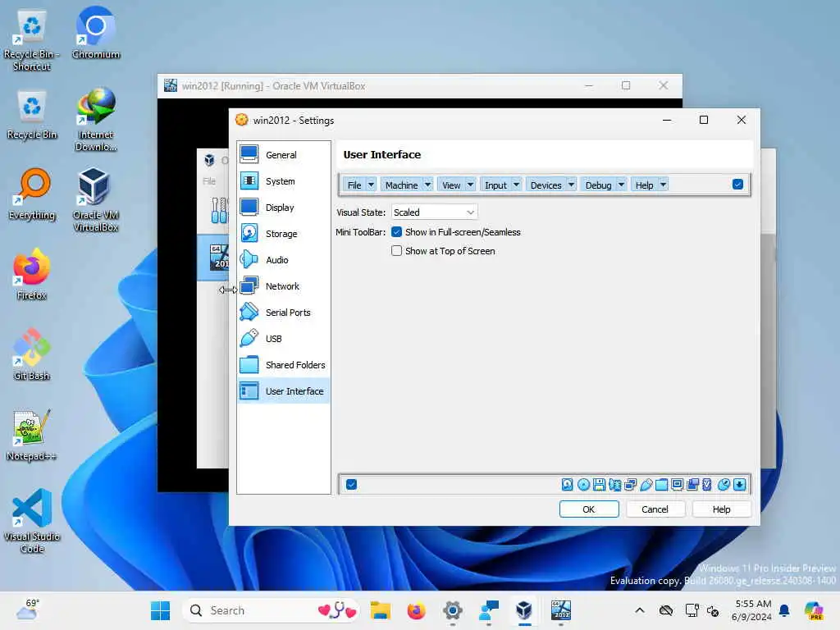Open the Audio settings category
This screenshot has height=630, width=840.
[283, 260]
